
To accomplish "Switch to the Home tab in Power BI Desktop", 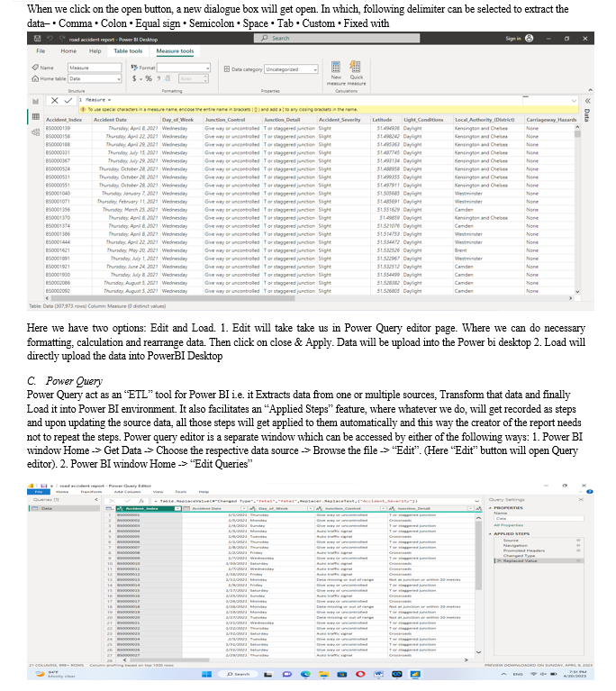I will tap(68, 51).
